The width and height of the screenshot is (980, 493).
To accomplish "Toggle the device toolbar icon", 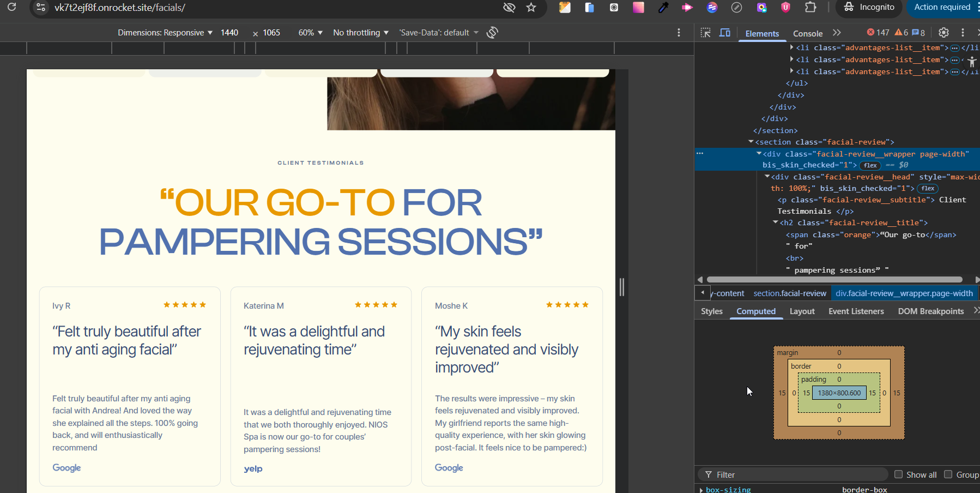I will coord(725,33).
